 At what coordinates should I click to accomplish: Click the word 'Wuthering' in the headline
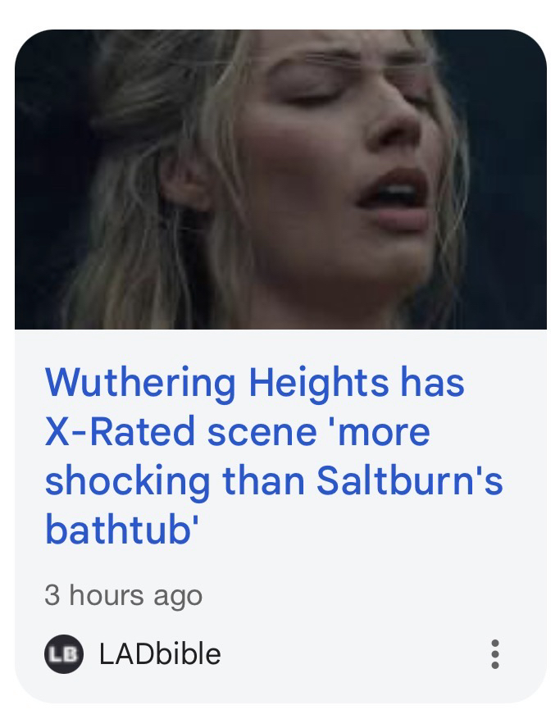(x=139, y=384)
